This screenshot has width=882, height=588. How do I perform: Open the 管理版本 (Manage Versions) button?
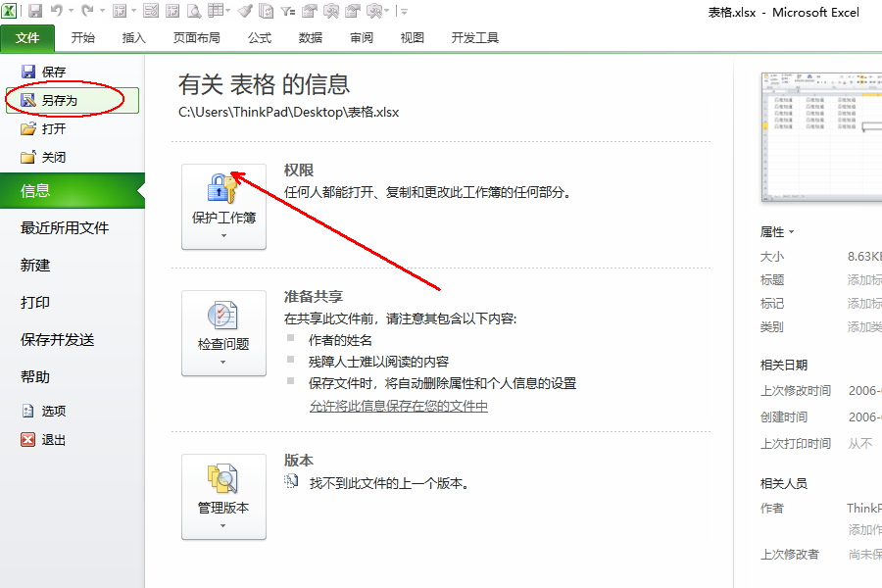coord(223,496)
